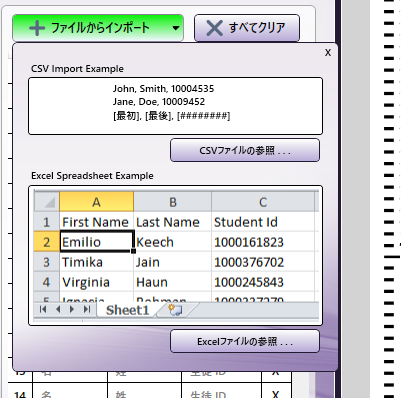Click the CSV import example text box

[176, 106]
